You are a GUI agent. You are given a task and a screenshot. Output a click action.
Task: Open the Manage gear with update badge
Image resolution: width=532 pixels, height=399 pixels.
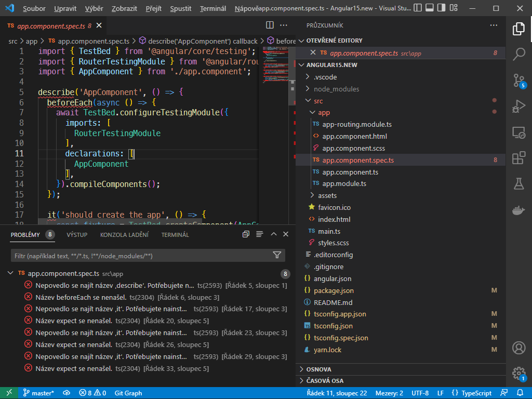coord(518,373)
